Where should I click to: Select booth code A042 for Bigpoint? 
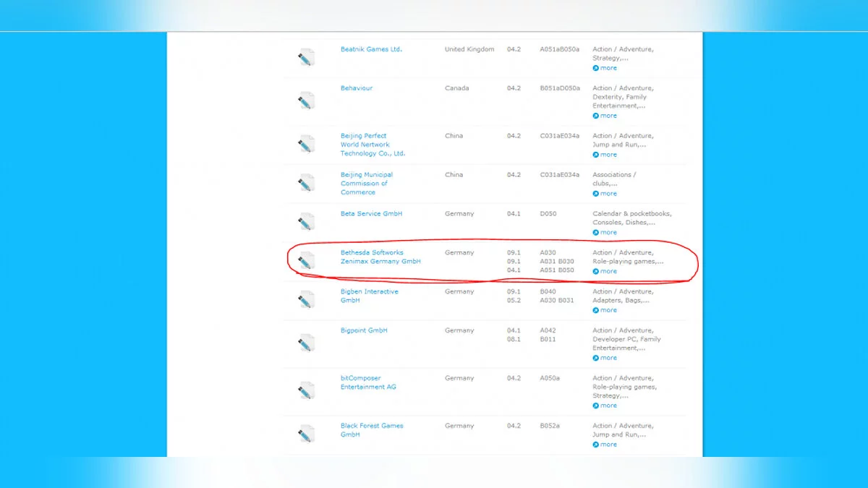[x=548, y=330]
